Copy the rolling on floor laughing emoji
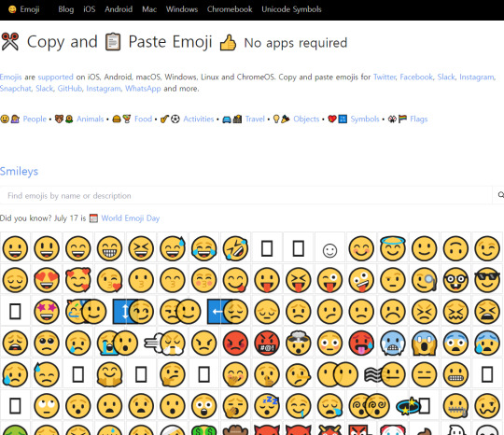Viewport: 504px width, 435px height. tap(235, 248)
